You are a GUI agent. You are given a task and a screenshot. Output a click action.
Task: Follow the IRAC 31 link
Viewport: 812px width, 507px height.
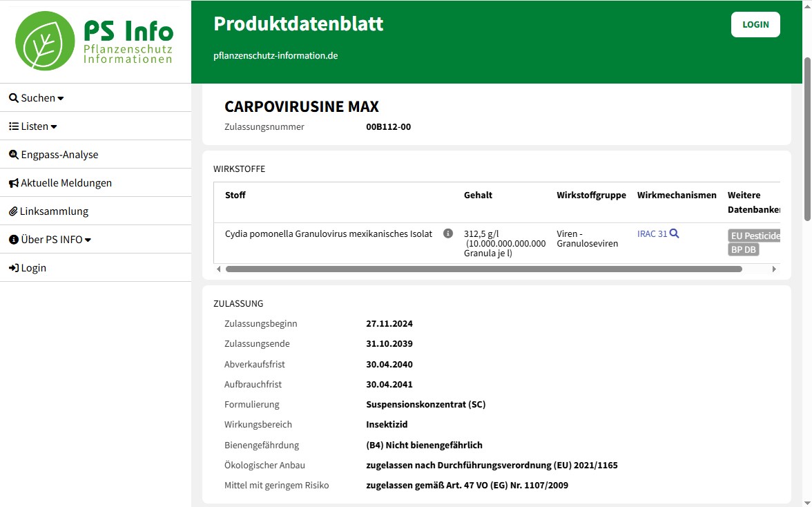pyautogui.click(x=652, y=233)
